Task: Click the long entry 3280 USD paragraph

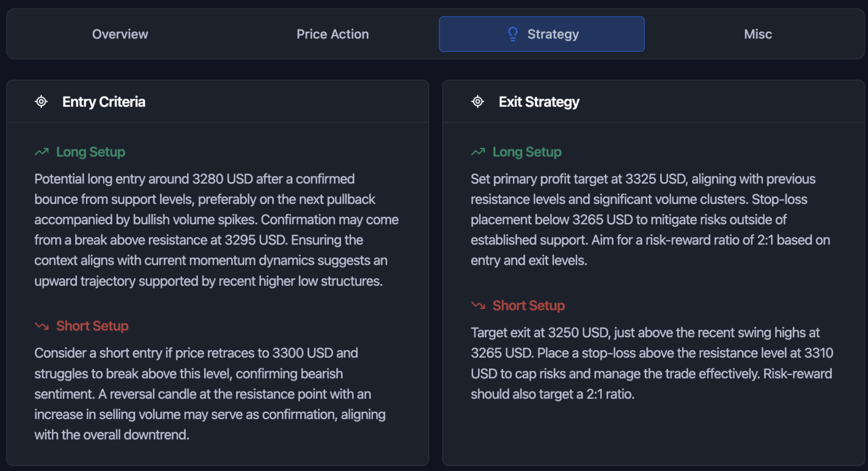Action: [x=216, y=230]
